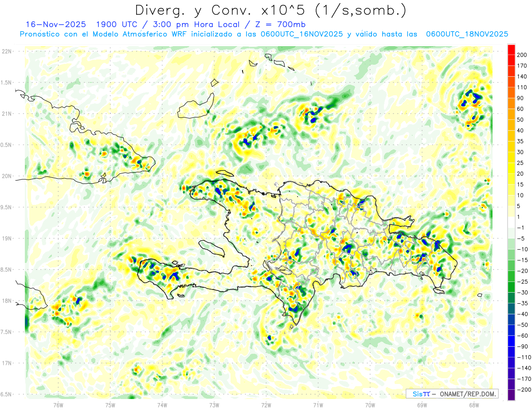Click the '68W' longitude label
Screen dimensions: 532x411
[474, 405]
